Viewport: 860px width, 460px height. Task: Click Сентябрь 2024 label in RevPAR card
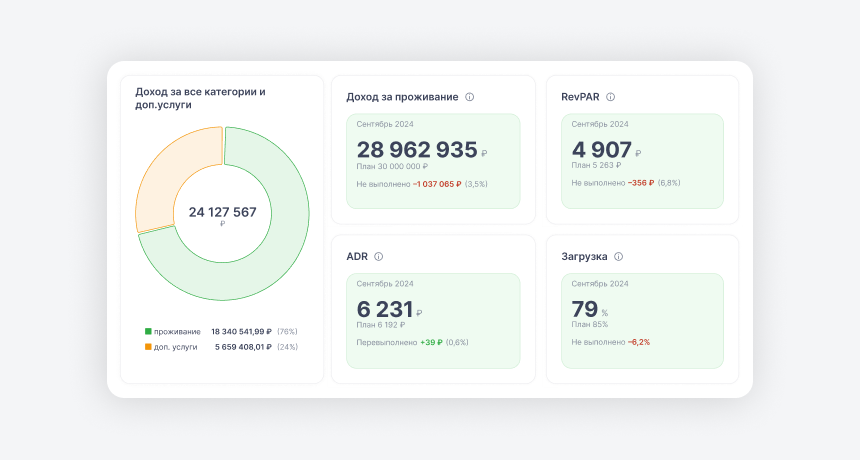(600, 124)
